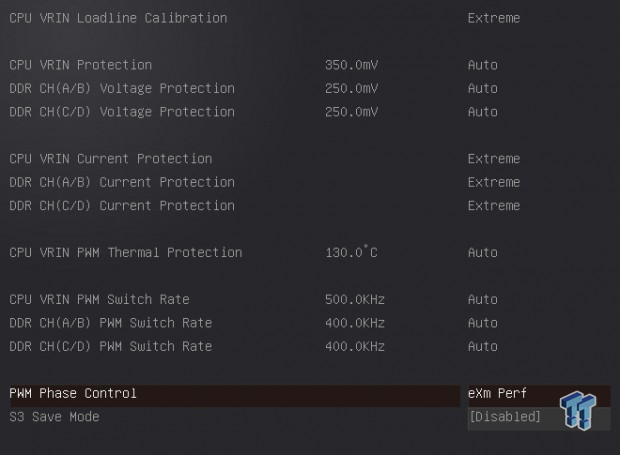Open CPU VRIN PWM Thermal Protection Auto
Screen dimensions: 620x455
(x=482, y=253)
